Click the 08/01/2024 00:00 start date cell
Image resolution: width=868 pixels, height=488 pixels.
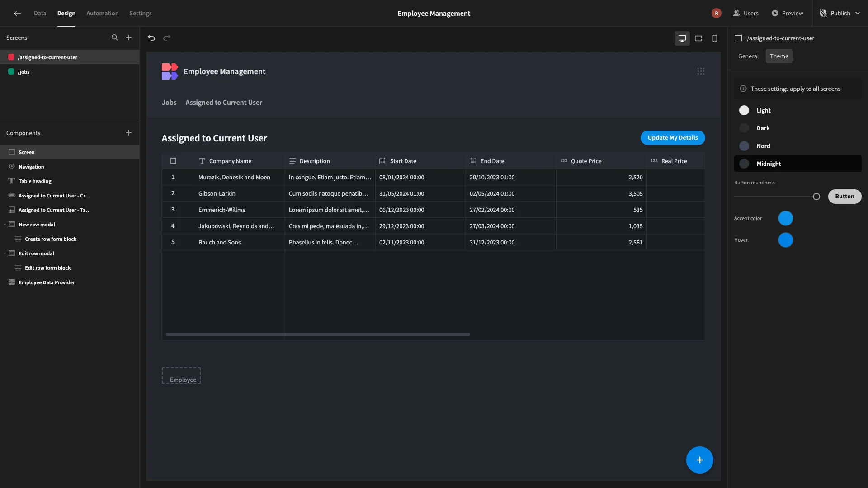(420, 177)
